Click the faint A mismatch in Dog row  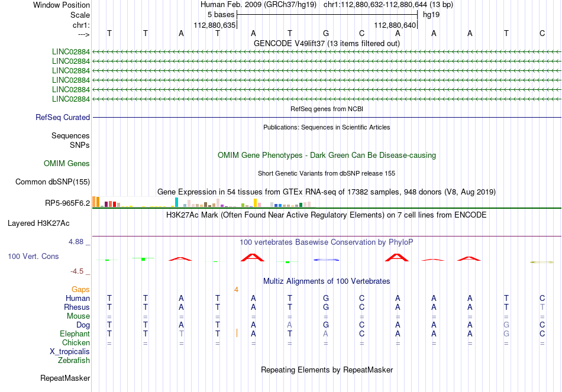pyautogui.click(x=290, y=325)
